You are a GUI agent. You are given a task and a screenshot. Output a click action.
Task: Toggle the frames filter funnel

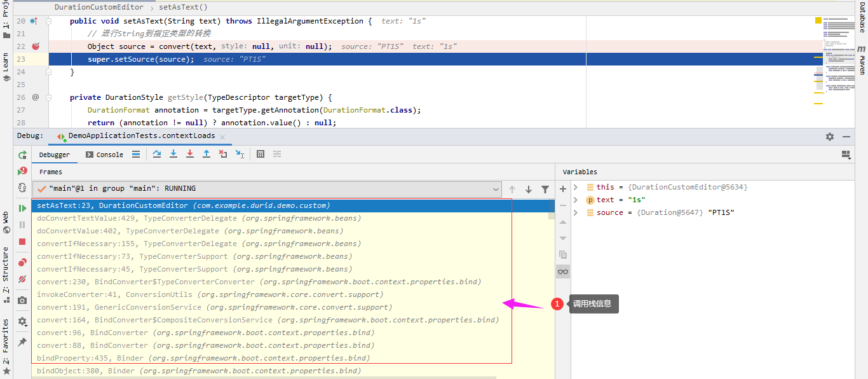click(x=545, y=190)
